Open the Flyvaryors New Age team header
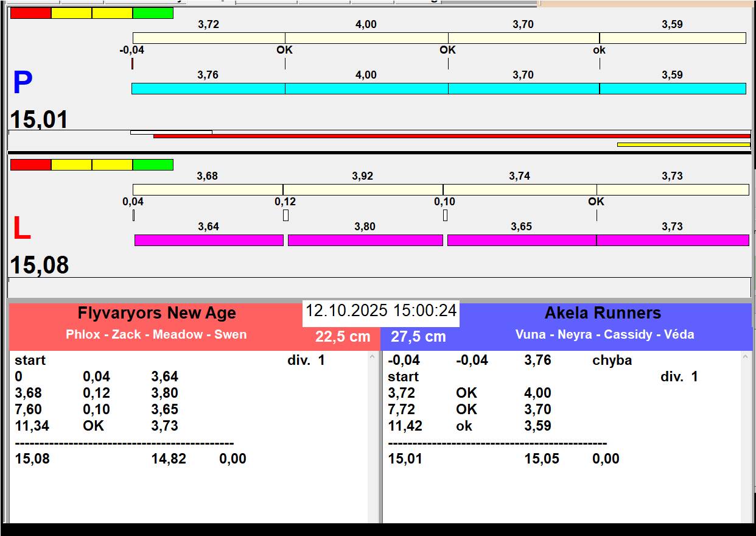 (x=156, y=314)
